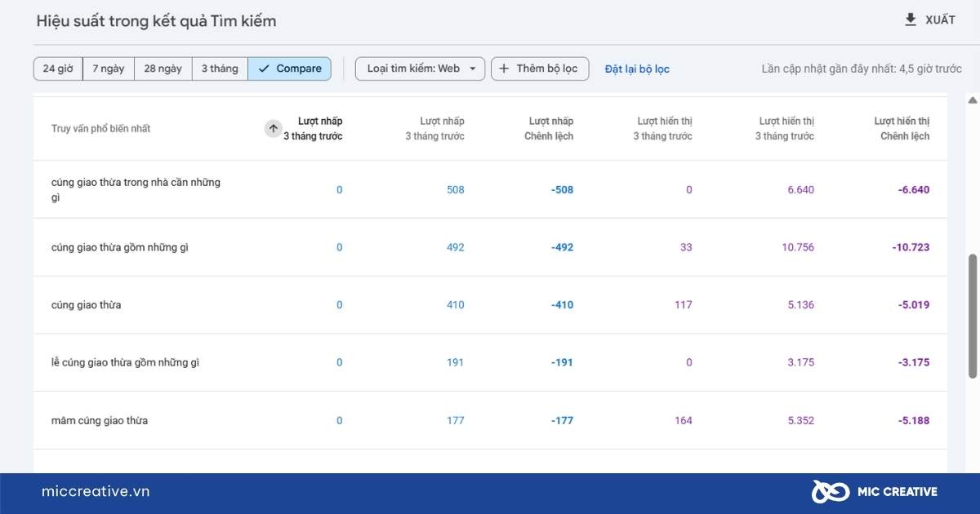Screen dimensions: 980x514
Task: Open the Loại tìm kiếm: Web dropdown
Action: (x=421, y=69)
